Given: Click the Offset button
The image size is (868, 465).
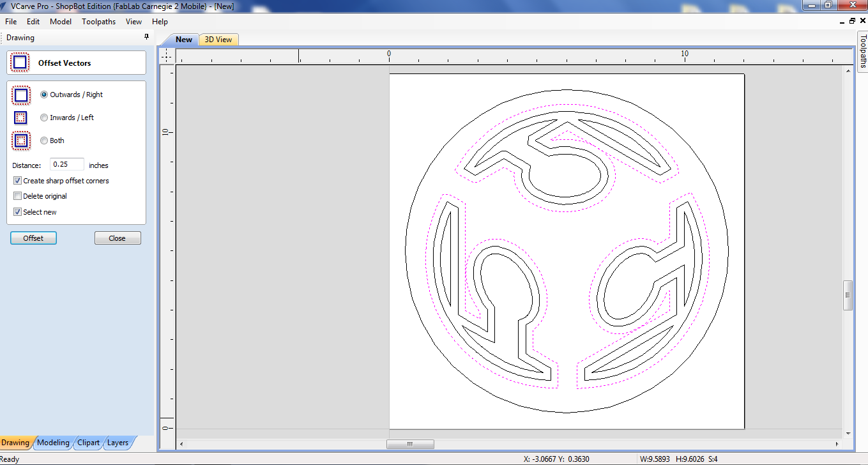Looking at the screenshot, I should coord(34,238).
